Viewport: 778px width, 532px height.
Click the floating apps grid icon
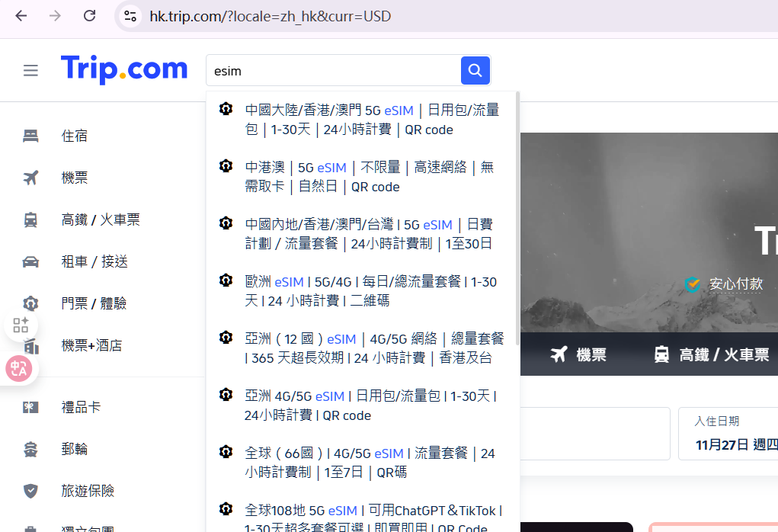[x=20, y=326]
